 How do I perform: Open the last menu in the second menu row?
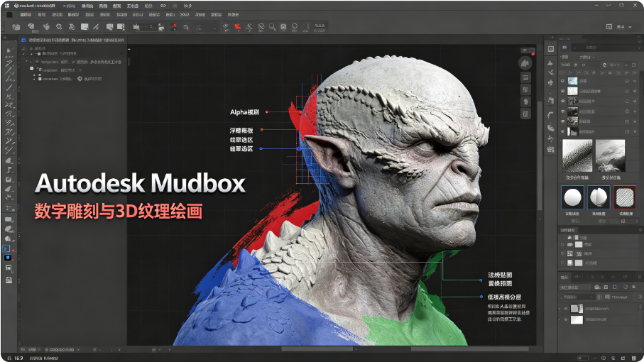coord(234,14)
